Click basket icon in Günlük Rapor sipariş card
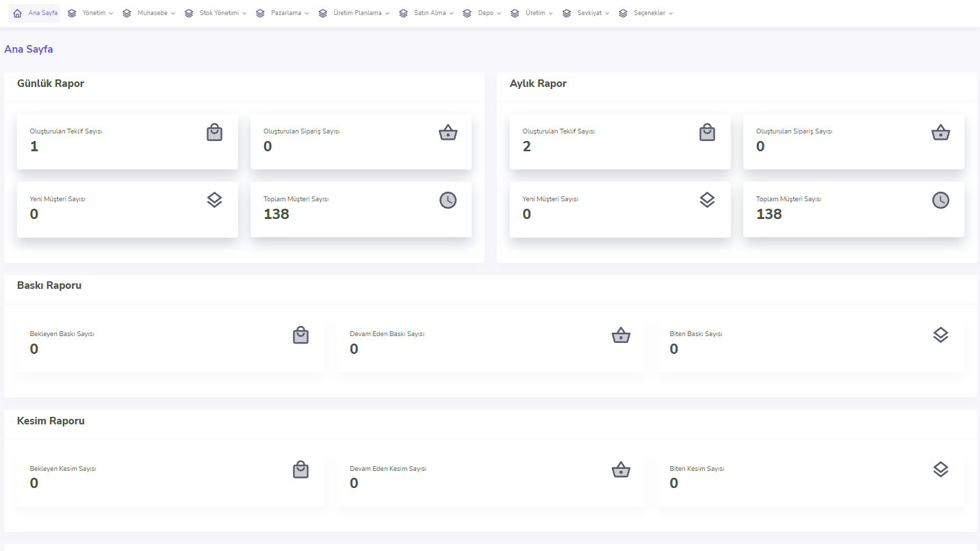The image size is (980, 551). pyautogui.click(x=448, y=132)
